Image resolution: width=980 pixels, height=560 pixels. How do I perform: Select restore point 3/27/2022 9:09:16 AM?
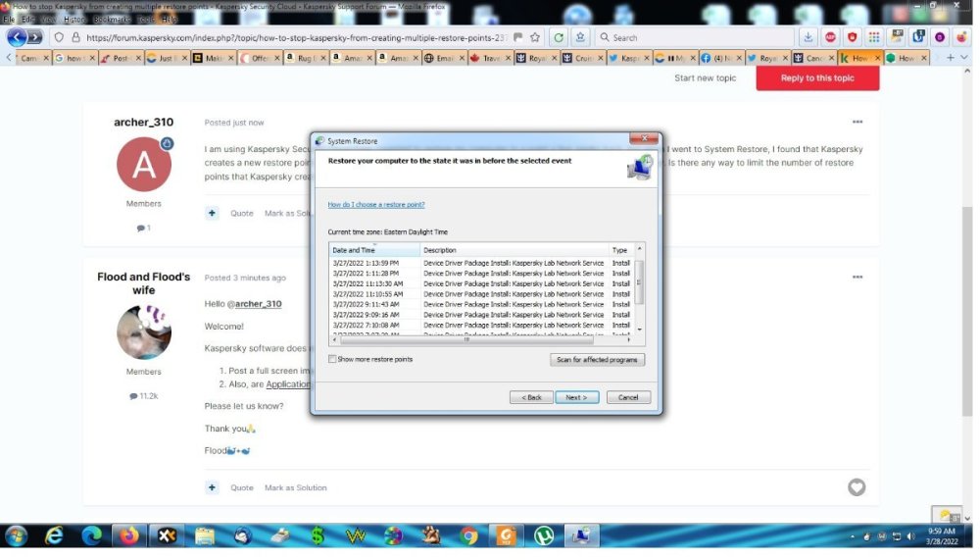[481, 315]
